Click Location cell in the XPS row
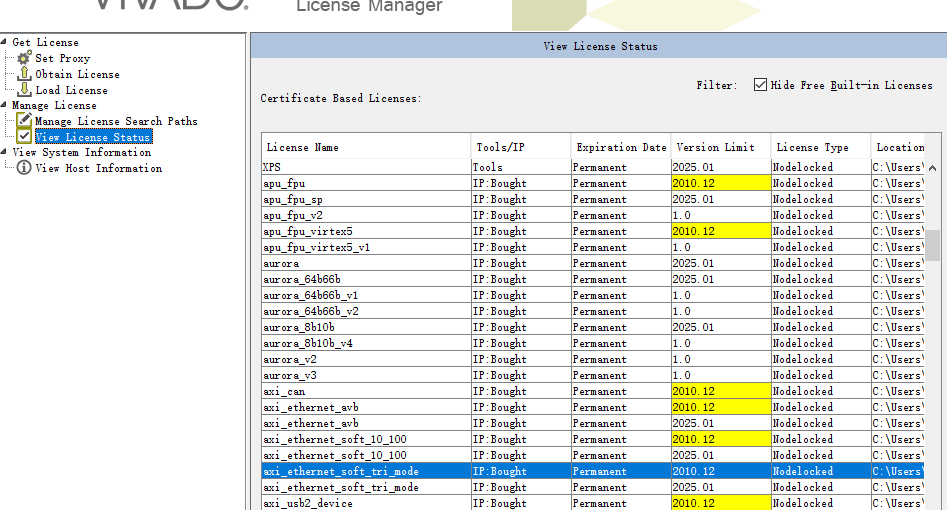Screen dimensions: 947x510 tap(897, 167)
